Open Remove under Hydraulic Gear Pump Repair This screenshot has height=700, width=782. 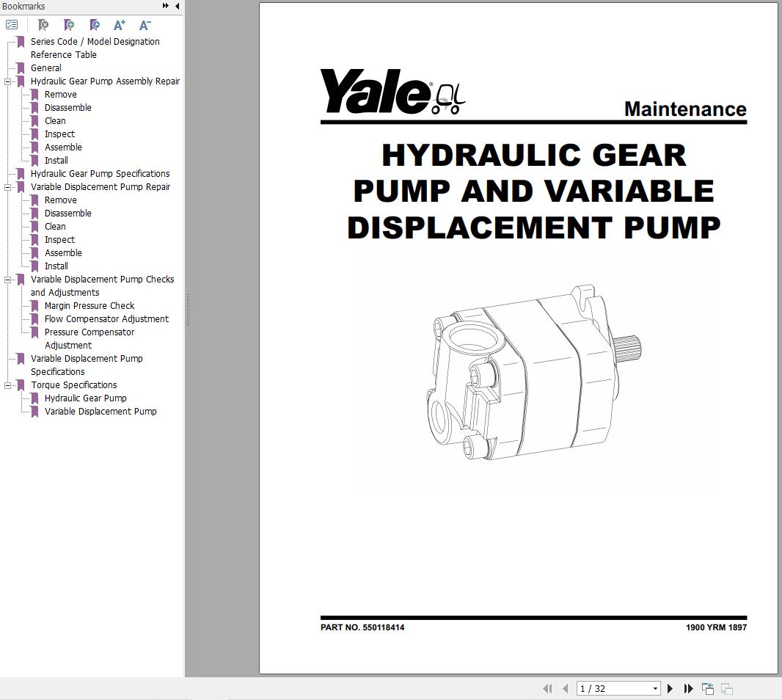coord(60,95)
